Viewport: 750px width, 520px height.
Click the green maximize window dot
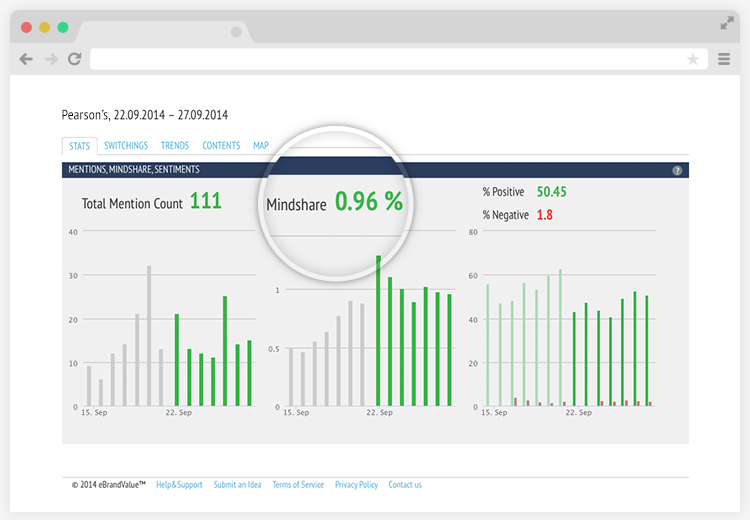coord(63,27)
